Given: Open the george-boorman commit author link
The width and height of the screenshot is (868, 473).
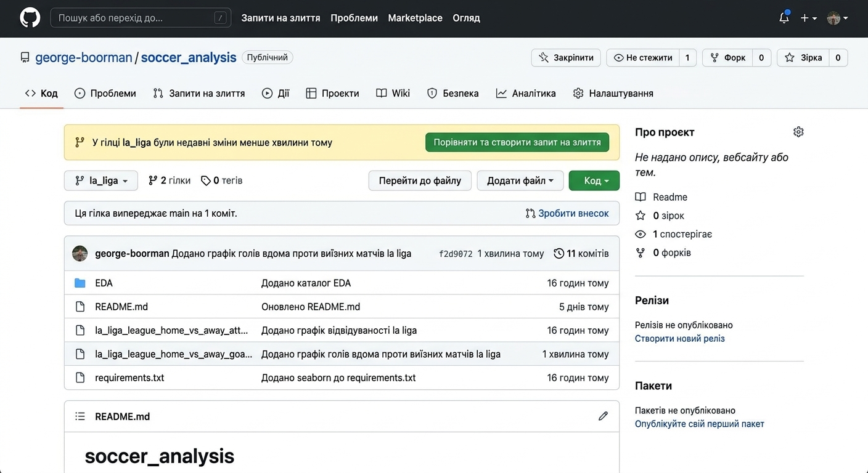Looking at the screenshot, I should [x=132, y=254].
